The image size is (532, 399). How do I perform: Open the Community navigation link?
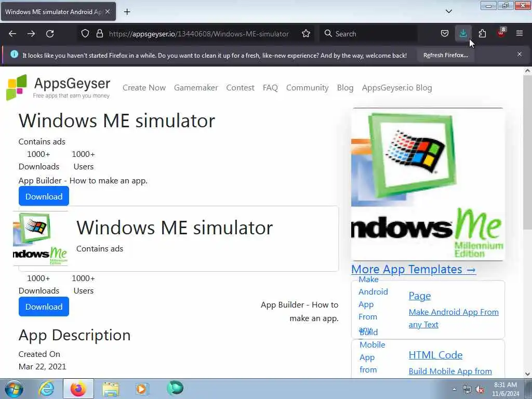308,87
